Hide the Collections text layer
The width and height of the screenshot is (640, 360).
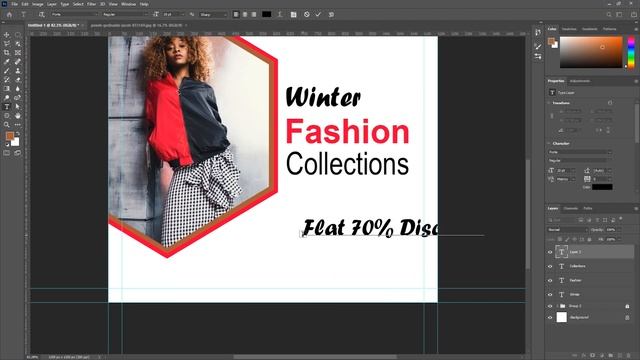550,266
